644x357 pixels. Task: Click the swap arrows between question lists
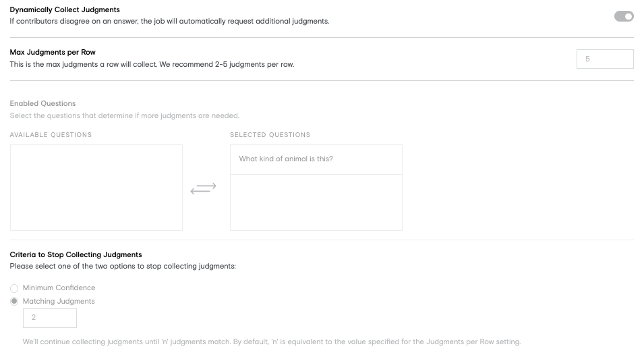click(x=203, y=188)
